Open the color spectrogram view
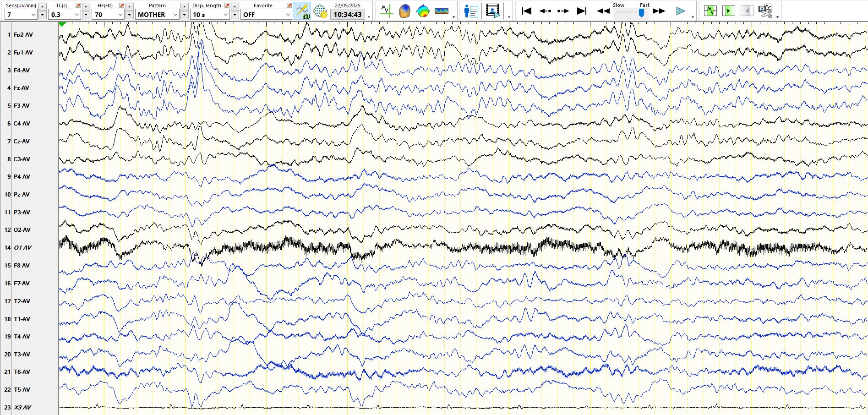Image resolution: width=868 pixels, height=415 pixels. click(442, 11)
